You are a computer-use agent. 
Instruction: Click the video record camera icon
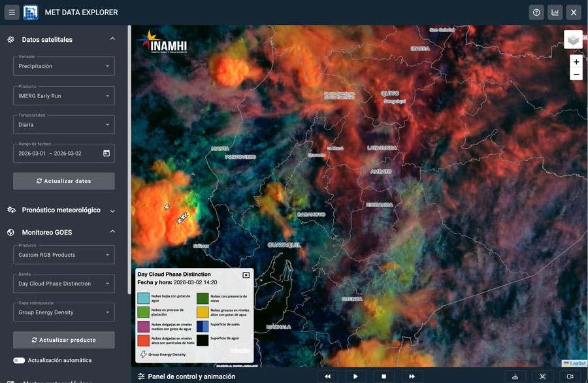pos(570,376)
